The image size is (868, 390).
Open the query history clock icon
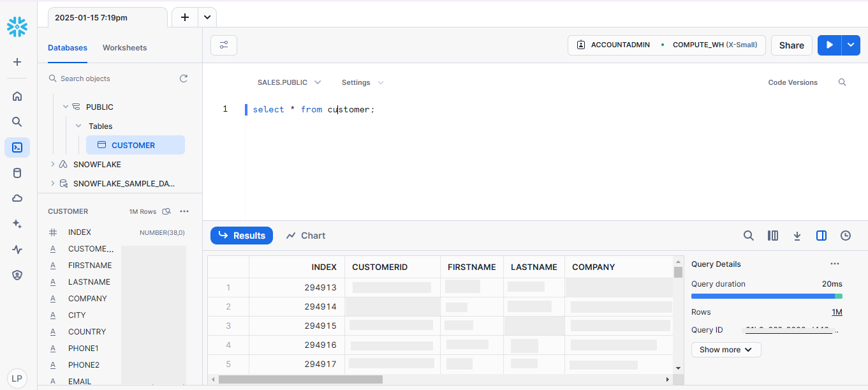coord(846,236)
